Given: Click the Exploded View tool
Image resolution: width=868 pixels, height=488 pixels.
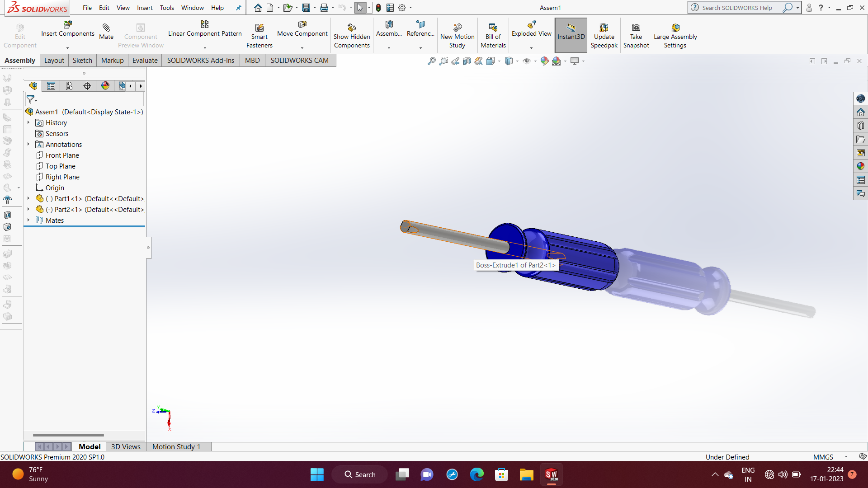Looking at the screenshot, I should tap(532, 29).
